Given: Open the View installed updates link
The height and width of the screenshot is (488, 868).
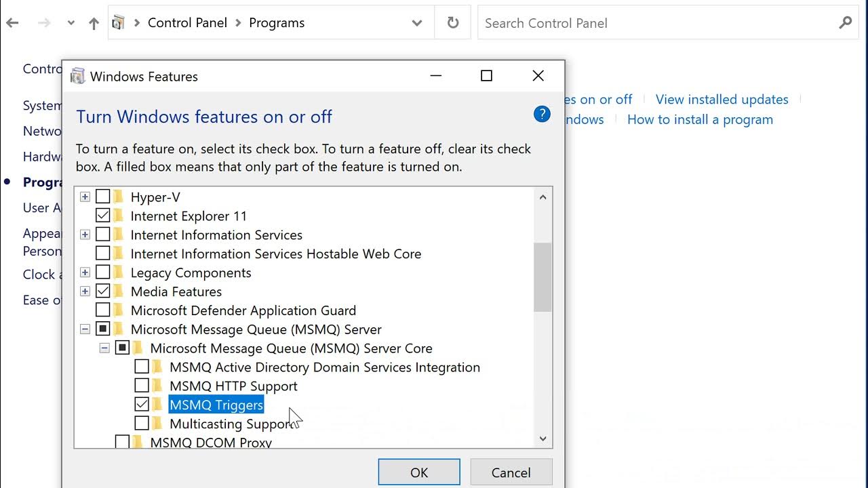Looking at the screenshot, I should point(722,100).
